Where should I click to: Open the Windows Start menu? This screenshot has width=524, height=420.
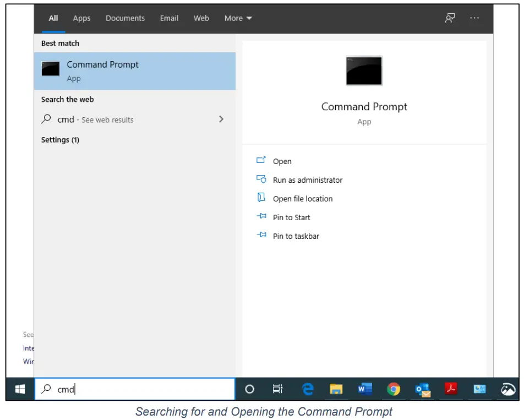[x=20, y=389]
